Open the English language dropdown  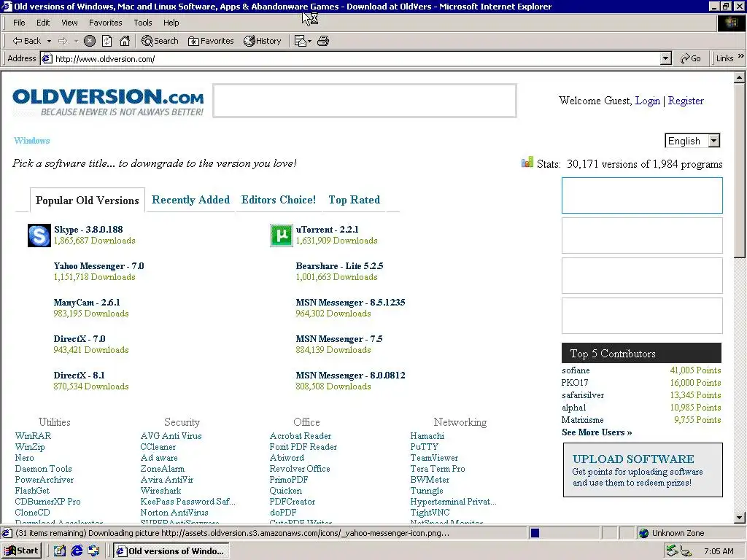tap(713, 141)
